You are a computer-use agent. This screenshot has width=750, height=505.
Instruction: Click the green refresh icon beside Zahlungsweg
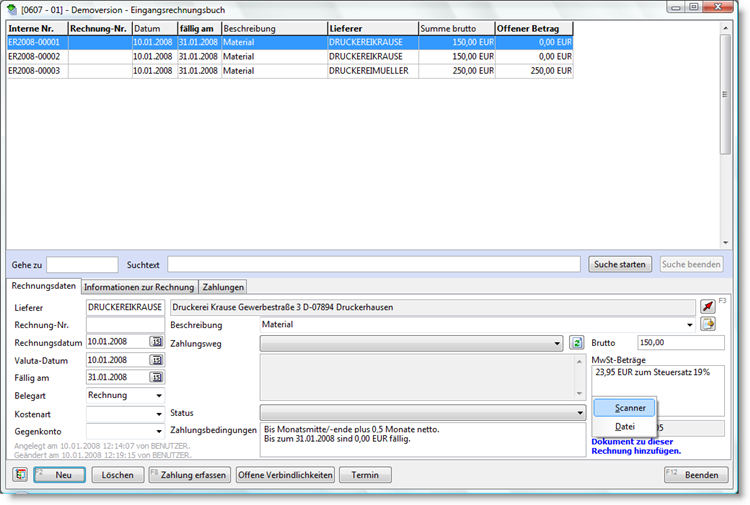click(x=576, y=343)
